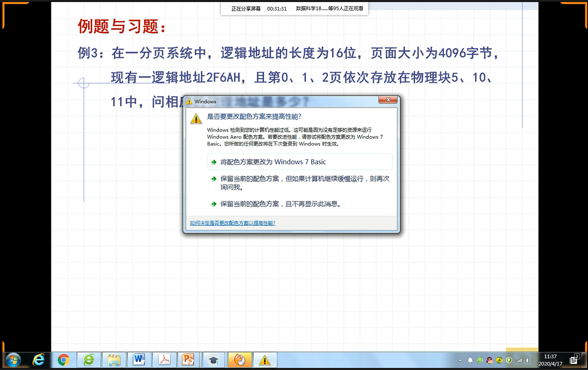Open the clock showing 11:37
This screenshot has height=370, width=588.
click(x=550, y=357)
